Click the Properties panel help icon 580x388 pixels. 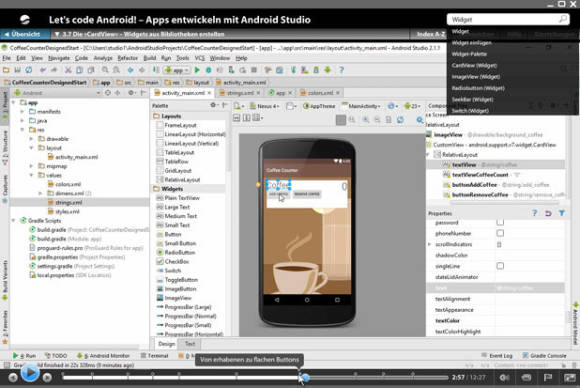point(535,213)
